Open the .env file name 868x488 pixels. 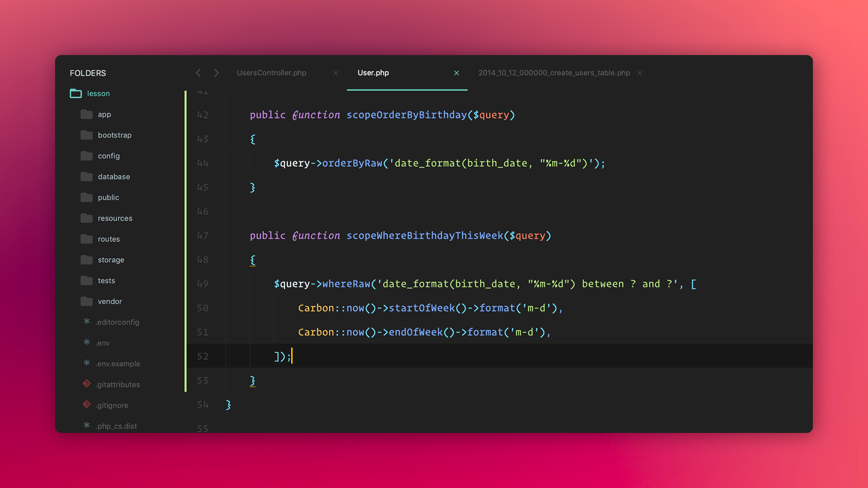click(x=102, y=343)
